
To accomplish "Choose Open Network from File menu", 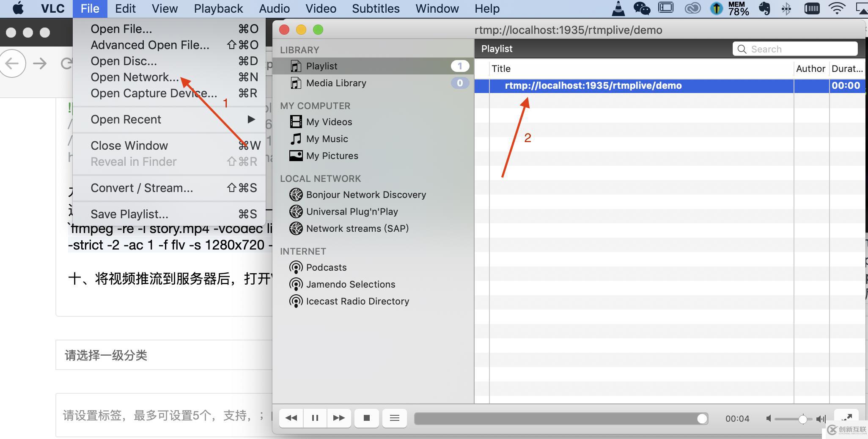I will pyautogui.click(x=134, y=77).
